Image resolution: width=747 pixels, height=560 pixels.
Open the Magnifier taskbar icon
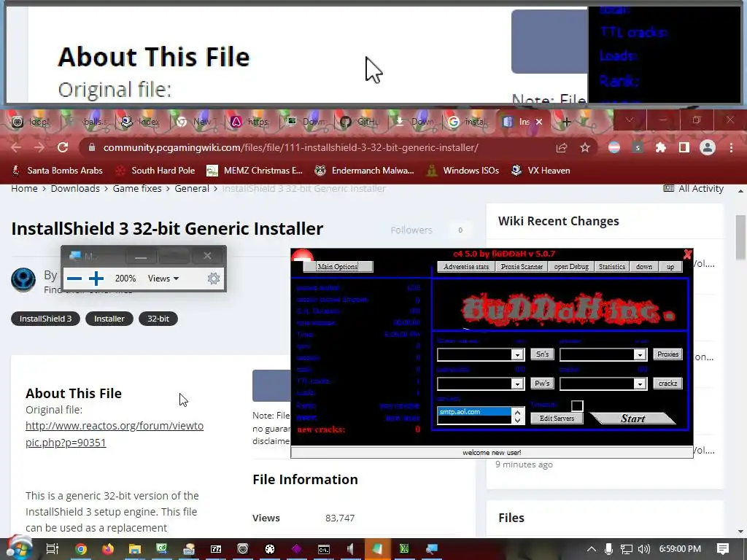click(x=432, y=549)
